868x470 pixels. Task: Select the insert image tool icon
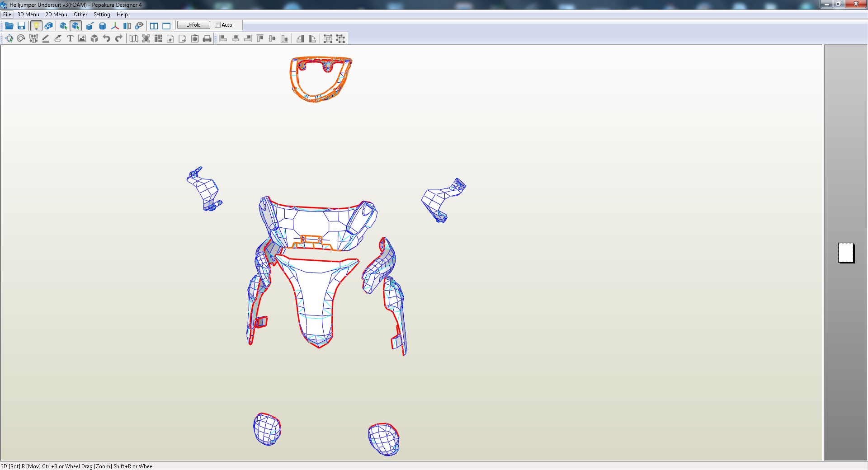coord(82,38)
